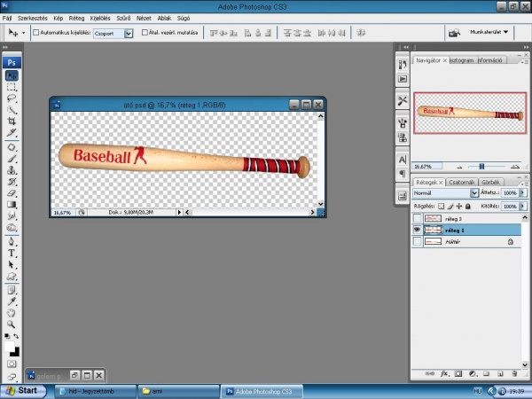Select the Notes tool
Screen dimensions: 532x399
12,290
